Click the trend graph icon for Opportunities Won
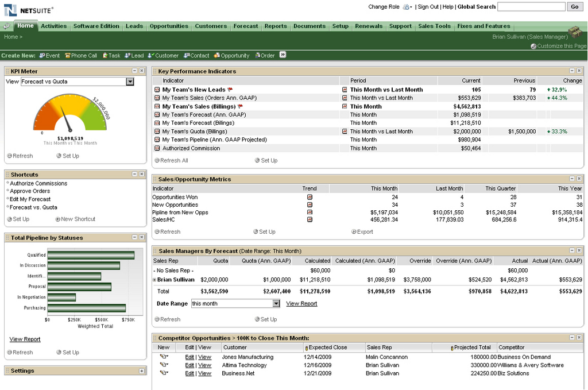The height and width of the screenshot is (390, 588). click(310, 196)
